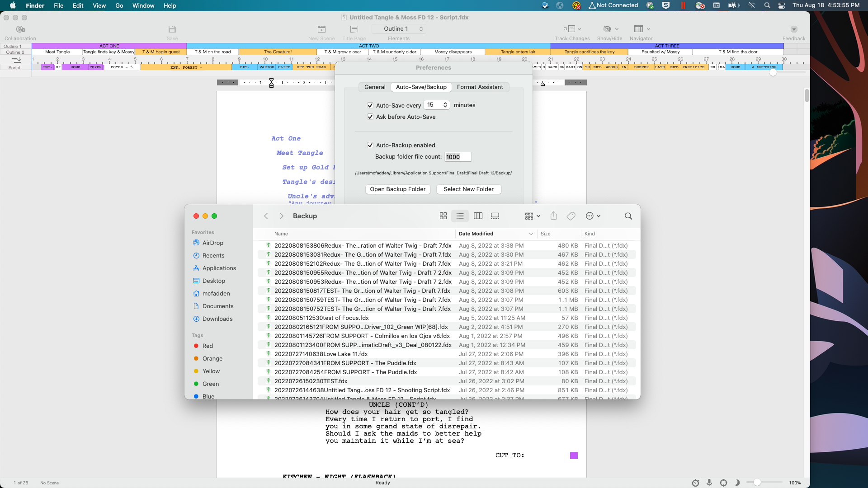Click the Select New Folder button

(468, 189)
